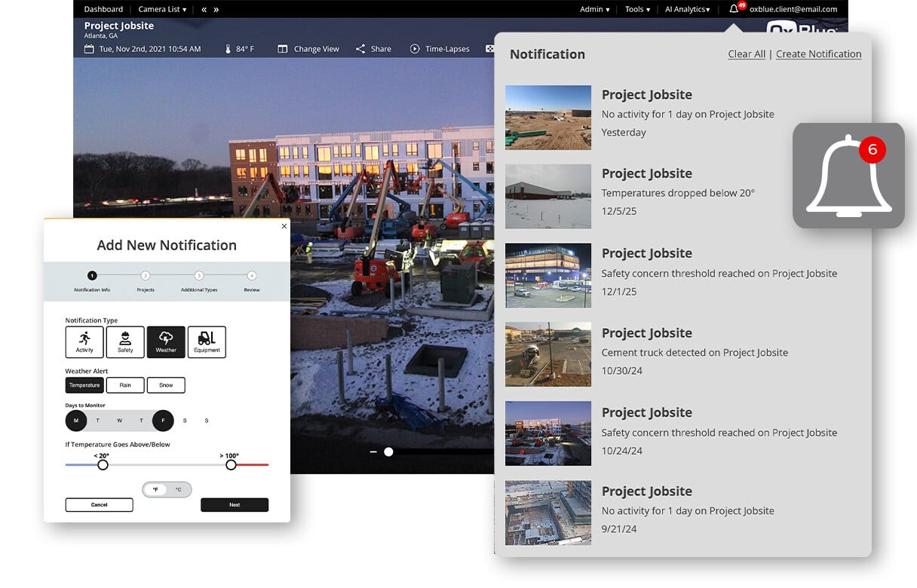Select Temperature weather alert

(x=84, y=385)
